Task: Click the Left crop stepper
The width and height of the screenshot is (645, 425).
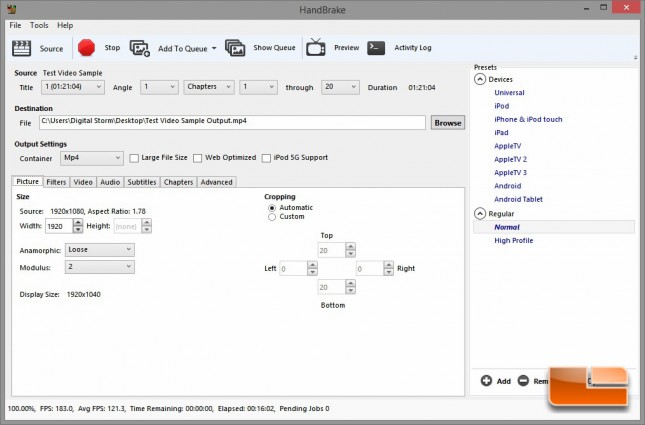Action: 312,269
